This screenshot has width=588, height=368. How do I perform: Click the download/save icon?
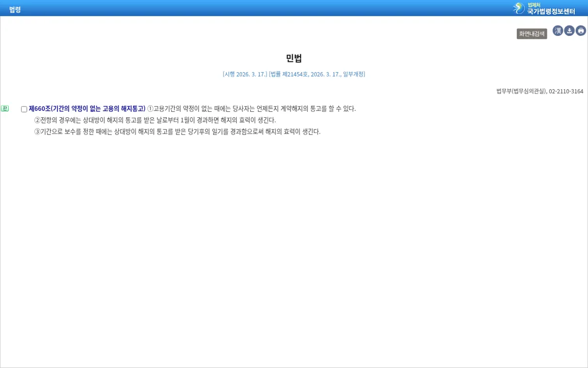569,31
